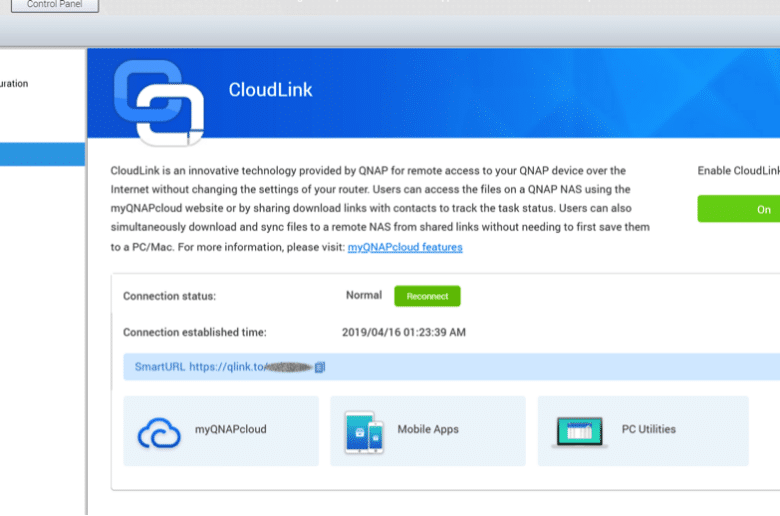Click the Enable CloudLink label
Image resolution: width=780 pixels, height=516 pixels.
(x=739, y=171)
